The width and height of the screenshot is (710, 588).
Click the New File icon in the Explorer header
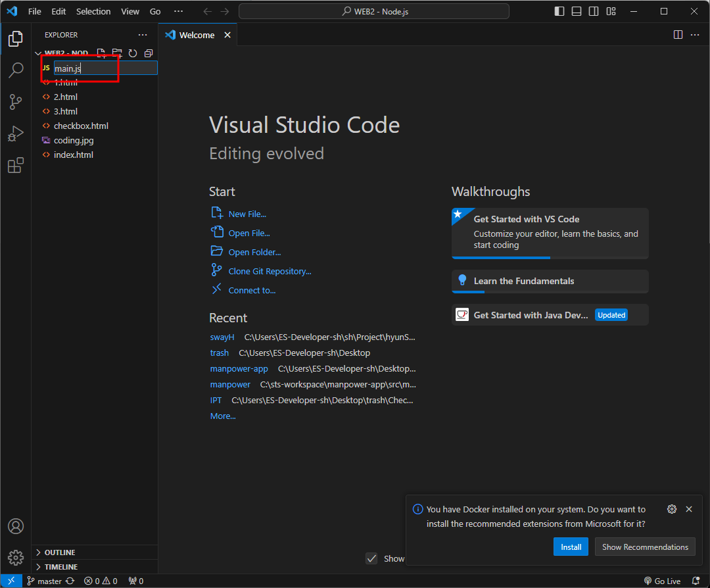[x=101, y=53]
